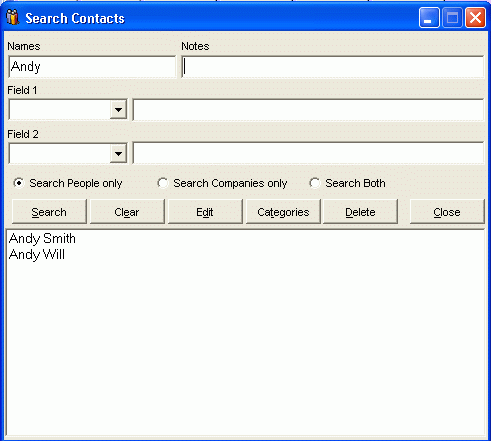Screen dimensions: 491x441
Task: Open the Field 1 combo box
Action: (x=68, y=110)
